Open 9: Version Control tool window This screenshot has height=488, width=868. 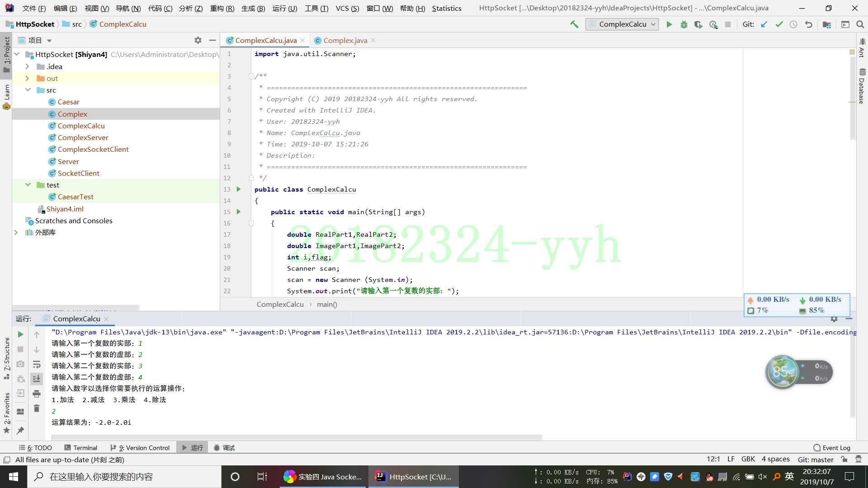(140, 448)
